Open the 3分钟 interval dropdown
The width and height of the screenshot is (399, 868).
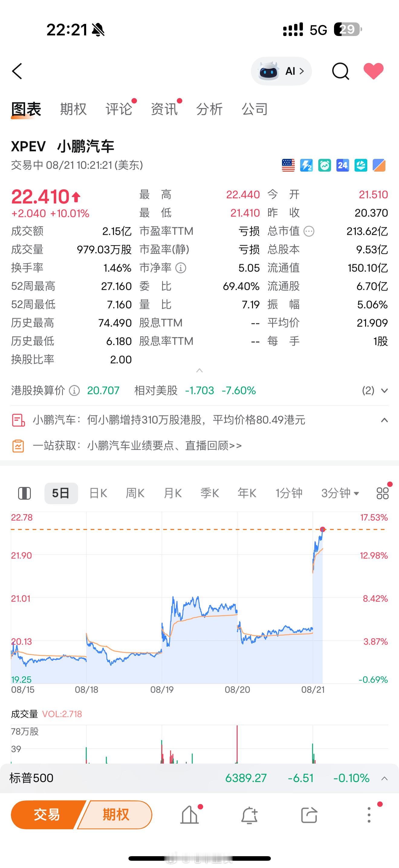click(340, 493)
